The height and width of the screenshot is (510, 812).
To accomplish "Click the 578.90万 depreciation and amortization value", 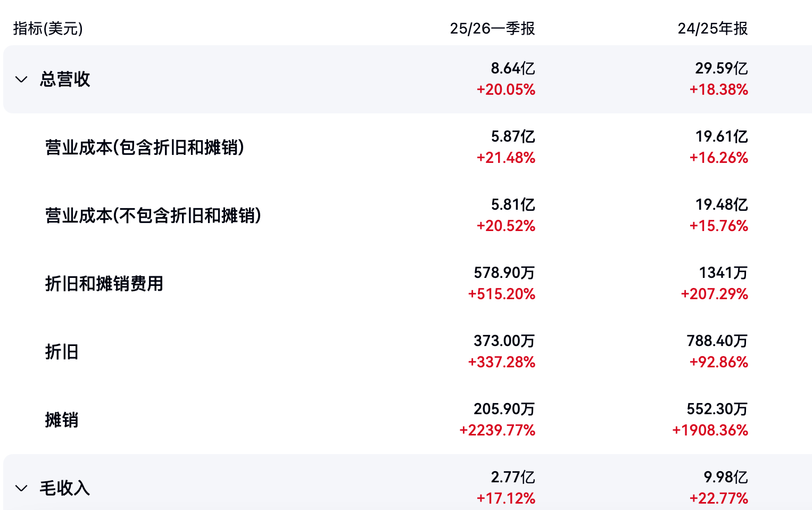I will 504,273.
